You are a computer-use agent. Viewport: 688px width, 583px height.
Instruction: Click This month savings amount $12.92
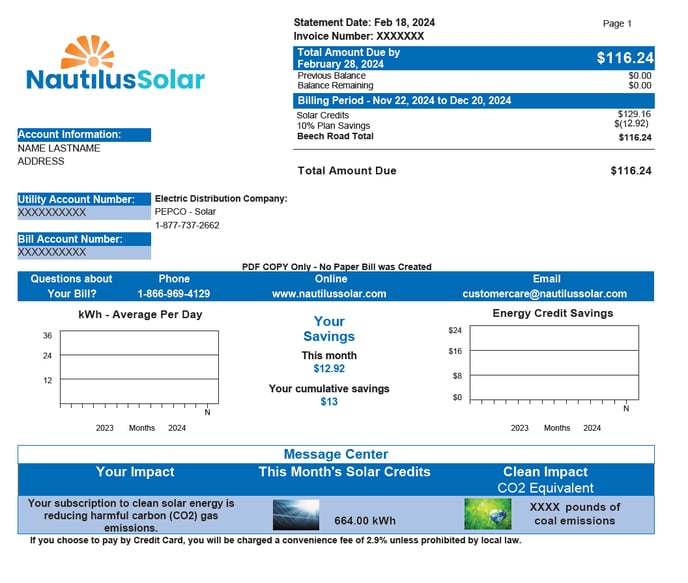coord(329,369)
